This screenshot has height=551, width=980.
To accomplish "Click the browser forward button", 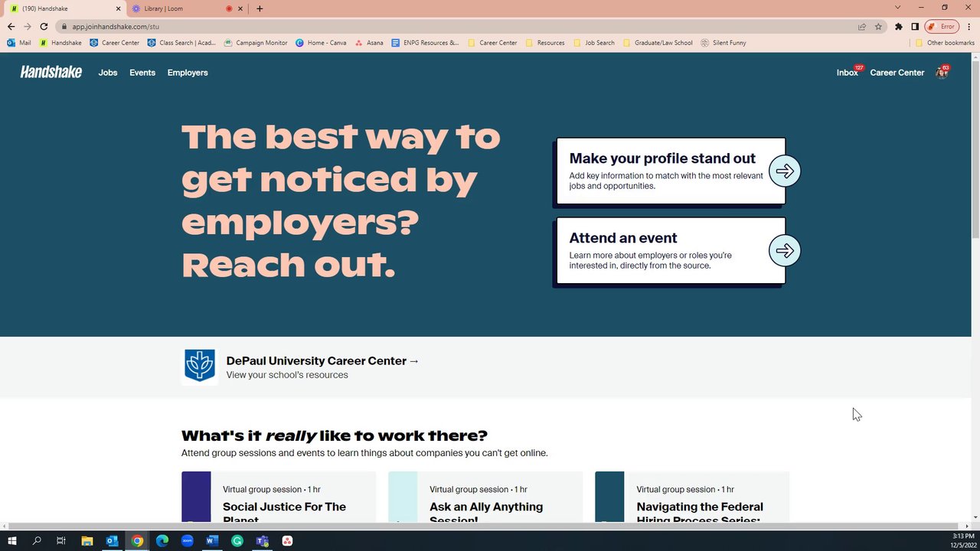I will click(28, 26).
